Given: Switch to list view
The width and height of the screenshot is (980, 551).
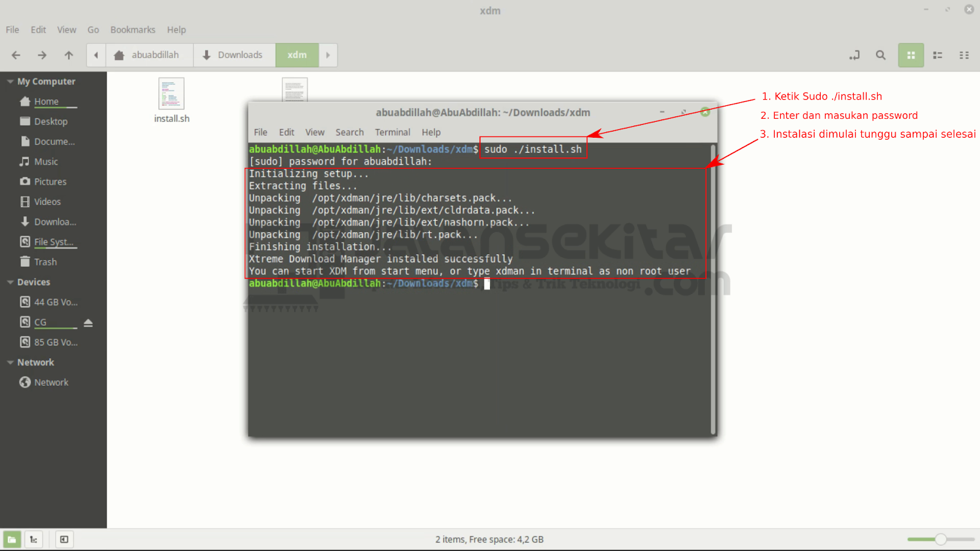Looking at the screenshot, I should 938,55.
